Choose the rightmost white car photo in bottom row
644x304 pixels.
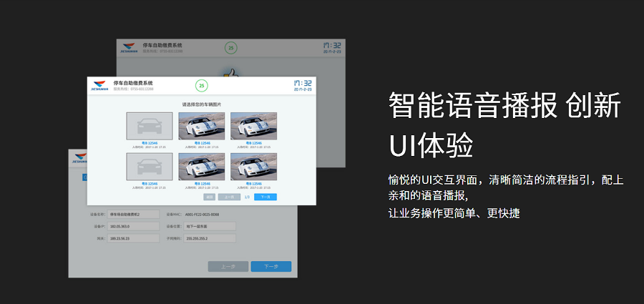click(253, 167)
